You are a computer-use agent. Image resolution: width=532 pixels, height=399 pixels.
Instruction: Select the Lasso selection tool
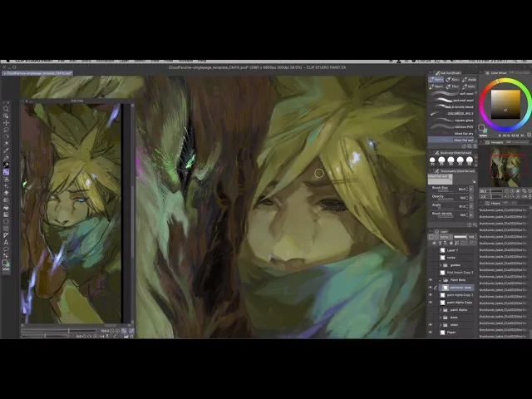click(6, 130)
